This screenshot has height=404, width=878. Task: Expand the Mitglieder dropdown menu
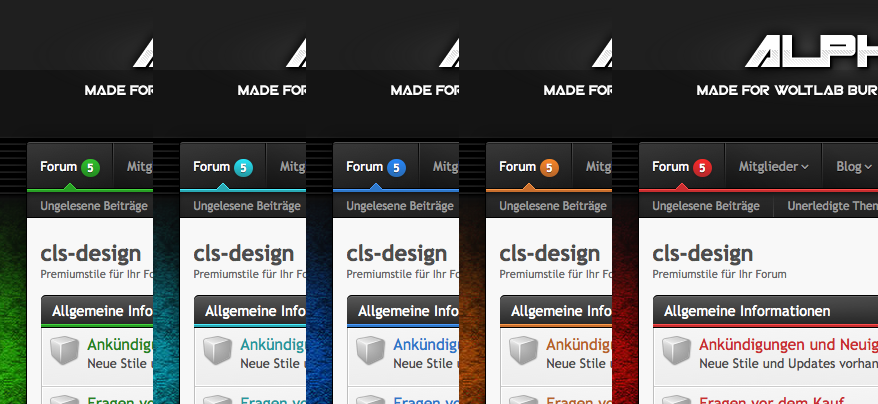pos(773,167)
